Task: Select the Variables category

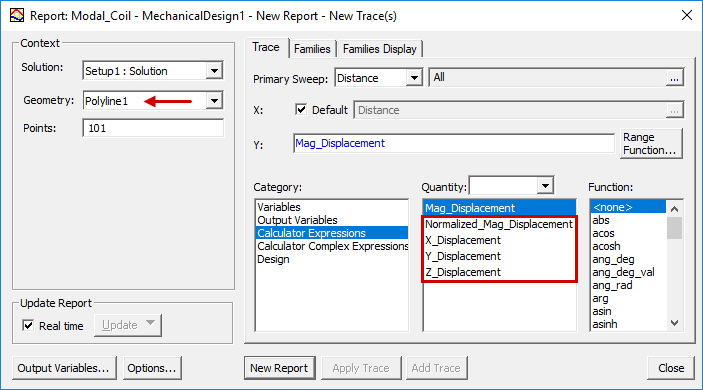Action: [x=279, y=207]
